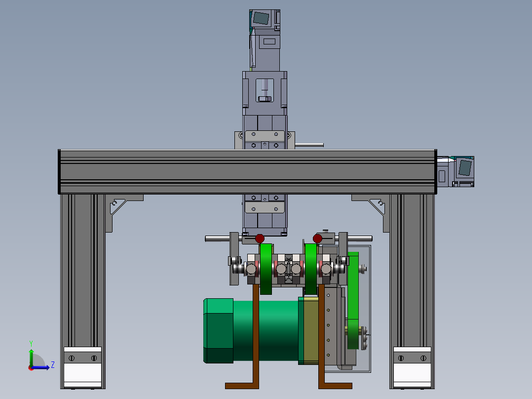Select the left green roller wheel
The height and width of the screenshot is (399, 532).
coord(266,269)
